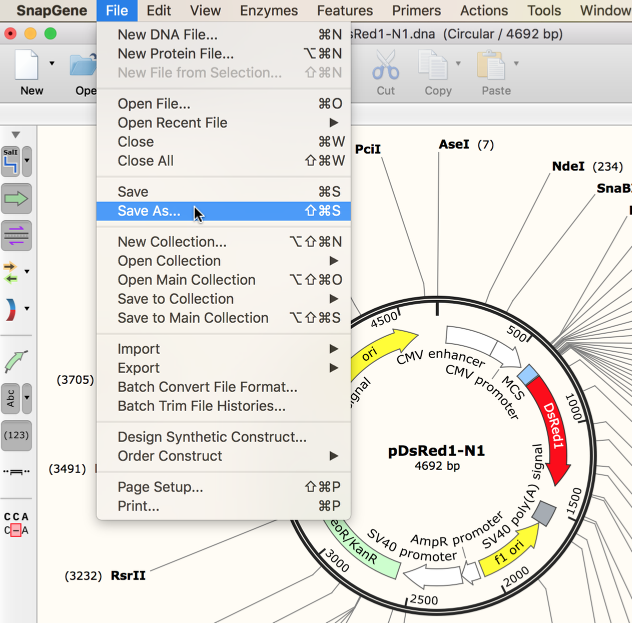Image resolution: width=632 pixels, height=623 pixels.
Task: Open the Primers menu
Action: pyautogui.click(x=417, y=10)
